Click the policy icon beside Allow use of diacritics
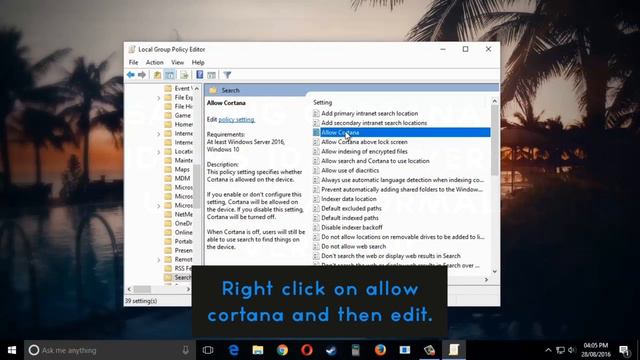This screenshot has height=360, width=640. [316, 170]
